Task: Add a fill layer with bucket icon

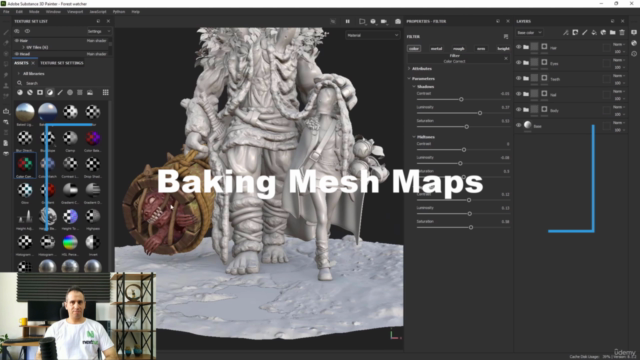Action: point(594,33)
